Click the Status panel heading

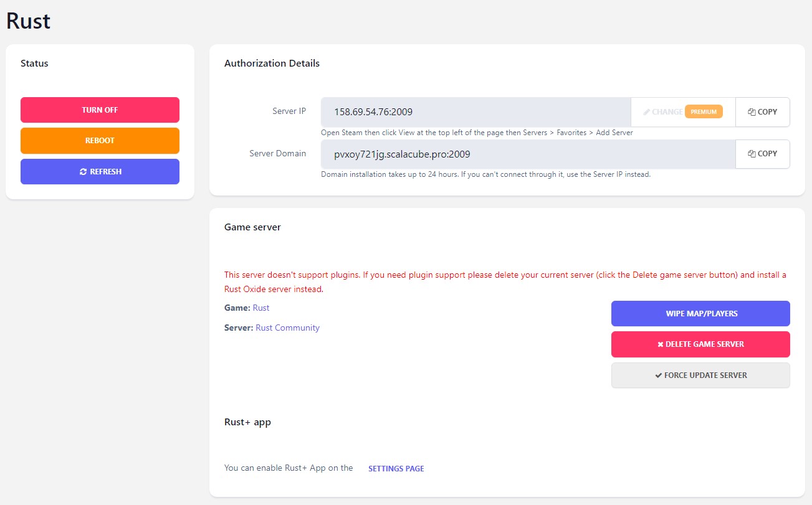point(34,64)
